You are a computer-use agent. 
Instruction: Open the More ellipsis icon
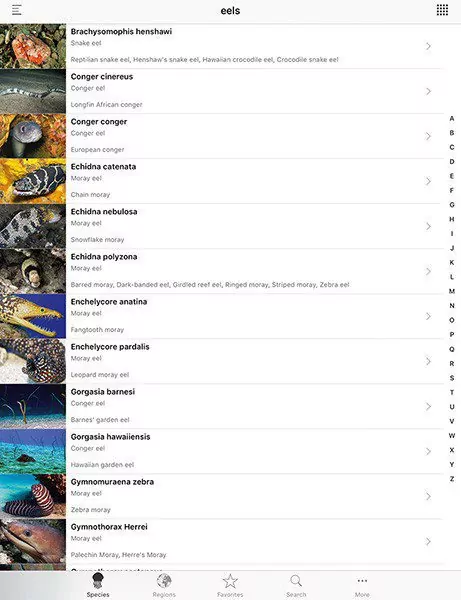362,581
